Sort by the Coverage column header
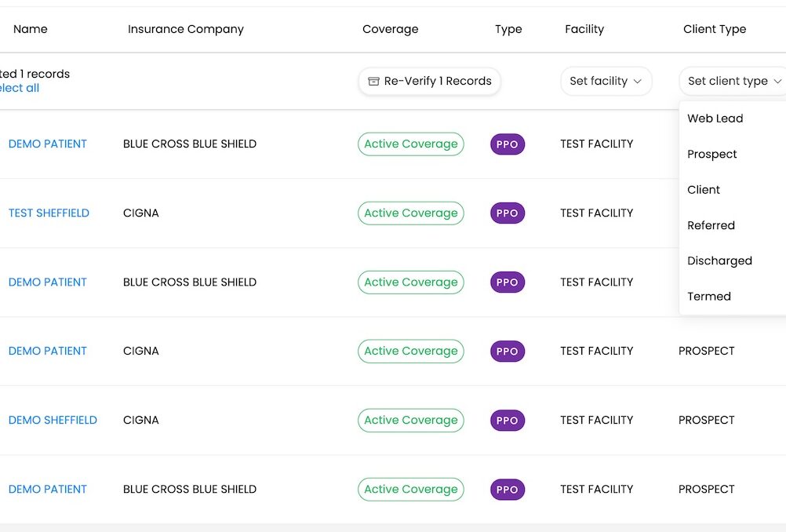Image resolution: width=786 pixels, height=532 pixels. click(x=390, y=29)
